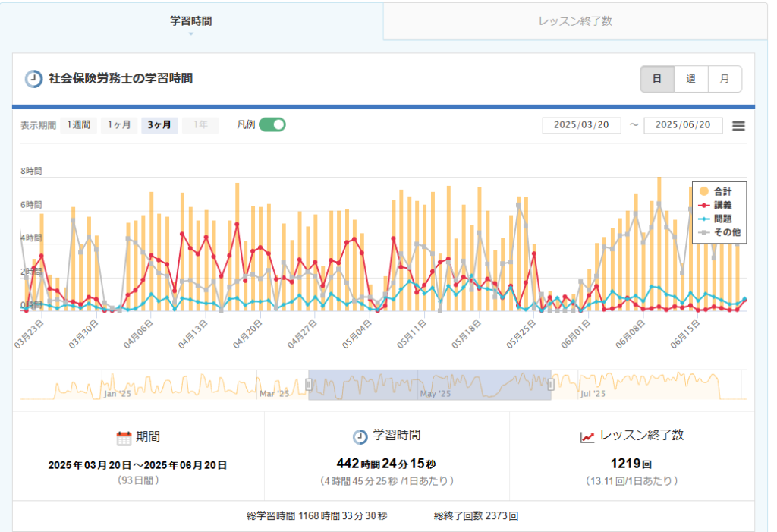Click the 表示期間 label
Image resolution: width=777 pixels, height=532 pixels.
tap(38, 125)
